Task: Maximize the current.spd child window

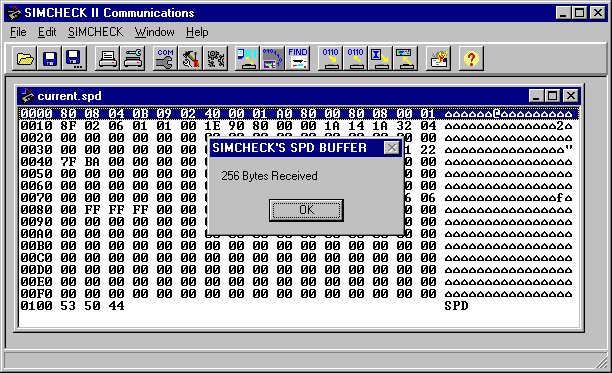Action: click(x=553, y=96)
